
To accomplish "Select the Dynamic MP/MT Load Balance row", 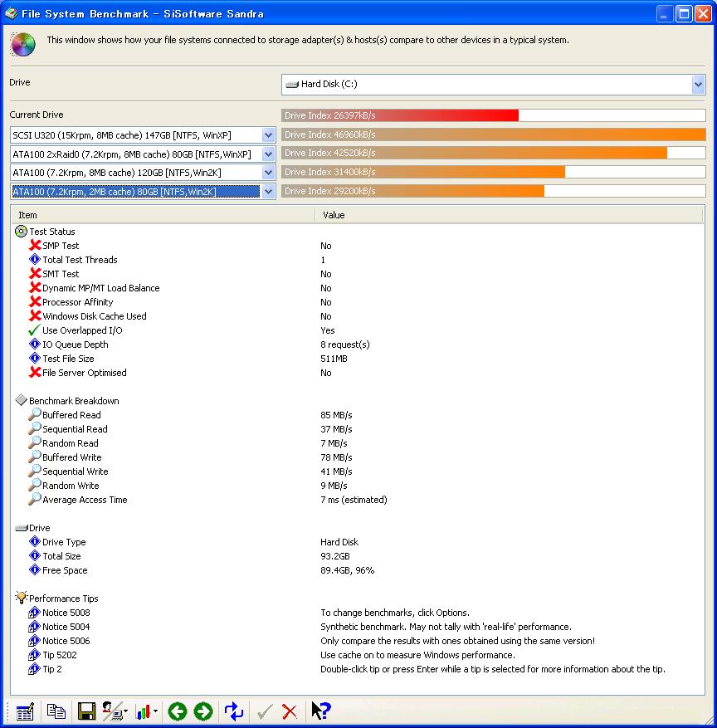I will coord(358,288).
